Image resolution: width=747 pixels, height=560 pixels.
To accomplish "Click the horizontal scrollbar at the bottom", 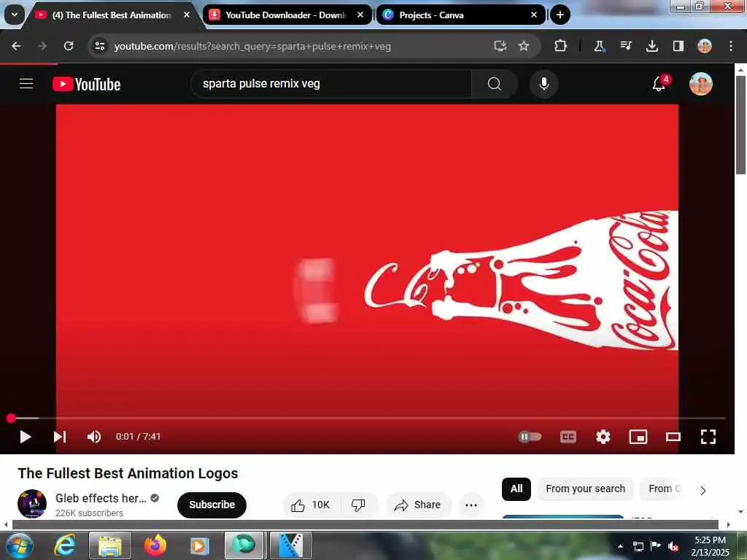I will 365,524.
